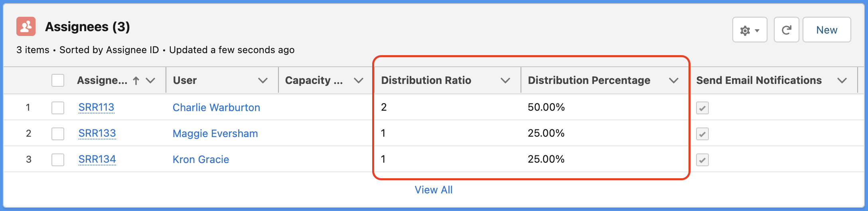Click Send Email checkmark for Kron Gracie
868x211 pixels.
[x=702, y=160]
